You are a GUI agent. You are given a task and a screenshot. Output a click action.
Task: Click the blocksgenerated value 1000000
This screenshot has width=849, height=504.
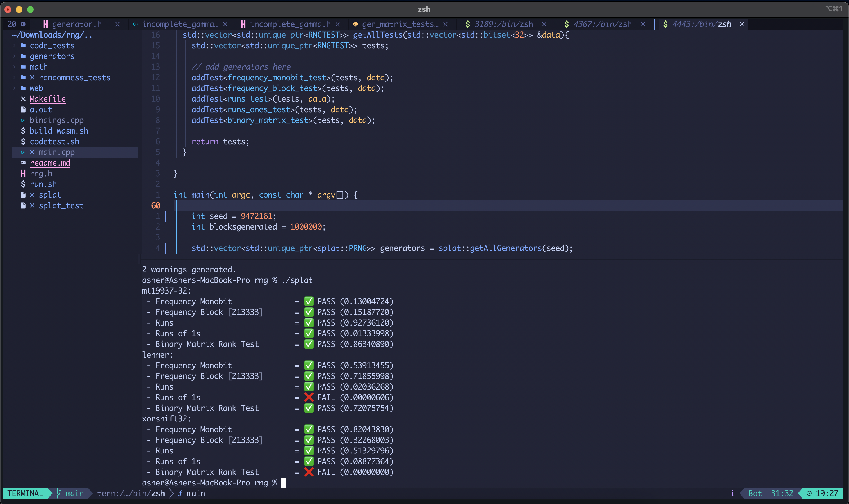[306, 227]
